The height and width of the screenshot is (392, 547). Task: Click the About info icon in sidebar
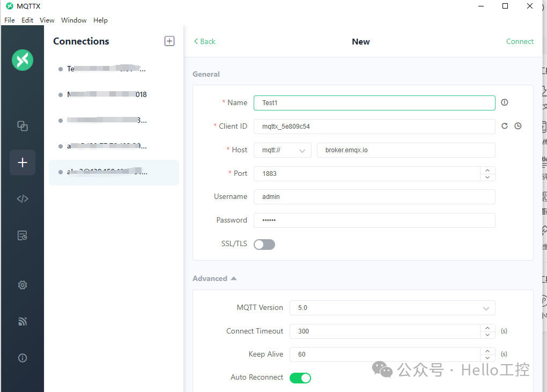22,358
